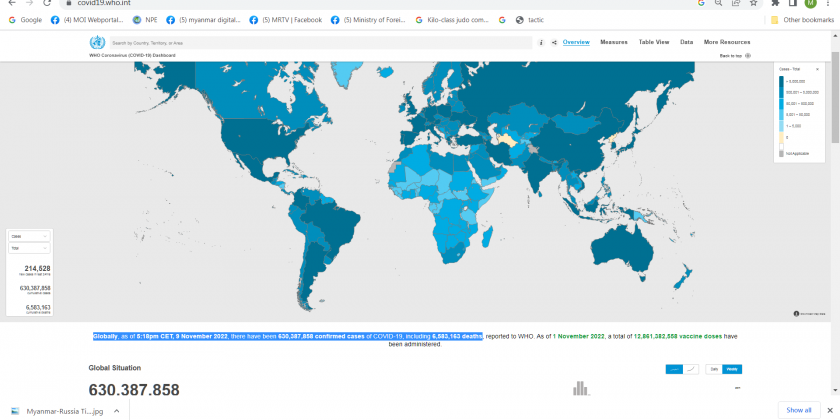Open the Table View tab

[x=654, y=42]
